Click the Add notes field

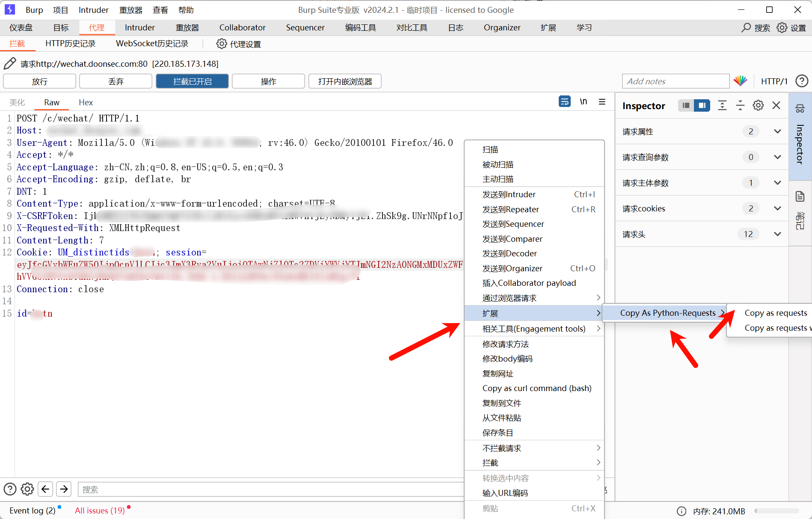click(676, 81)
